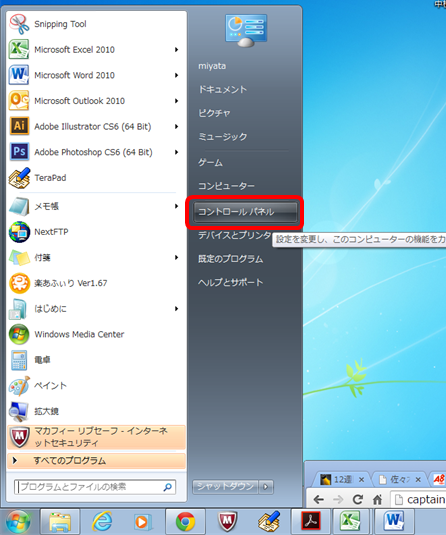Viewport: 446px width, 535px height.
Task: Open はじめに getting started icon
Action: coord(18,309)
